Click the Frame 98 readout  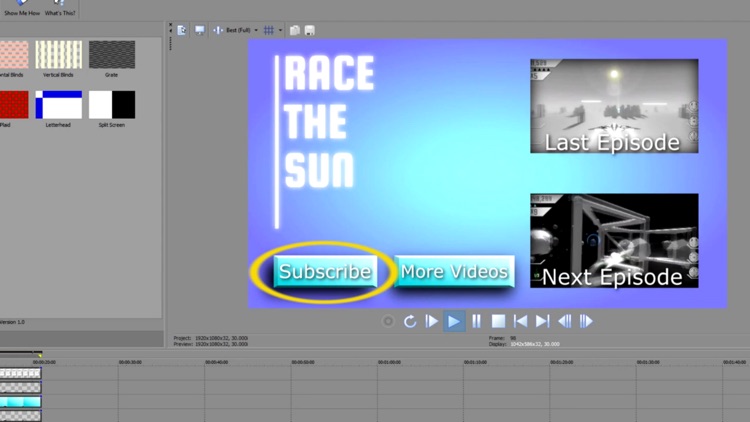tap(503, 338)
